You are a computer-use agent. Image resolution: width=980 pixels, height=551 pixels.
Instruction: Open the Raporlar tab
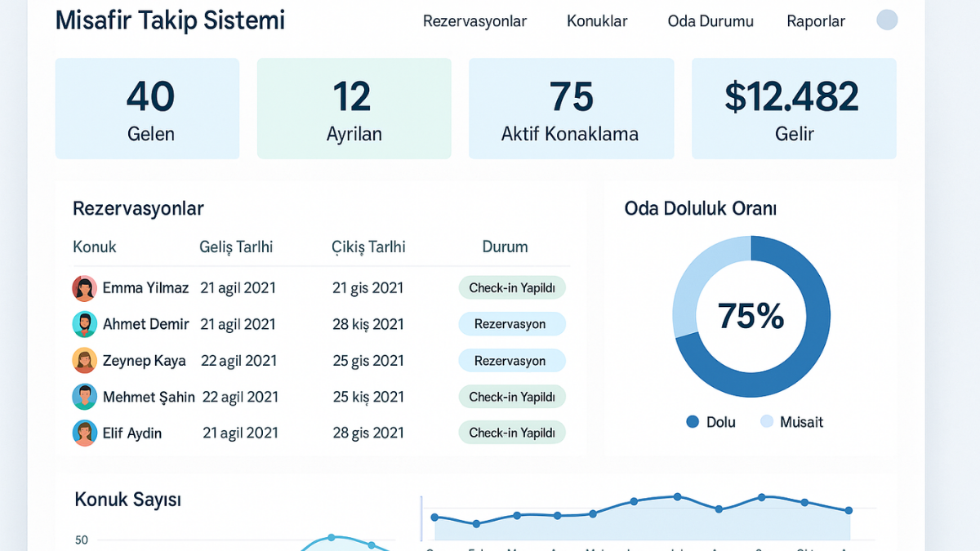pyautogui.click(x=816, y=21)
